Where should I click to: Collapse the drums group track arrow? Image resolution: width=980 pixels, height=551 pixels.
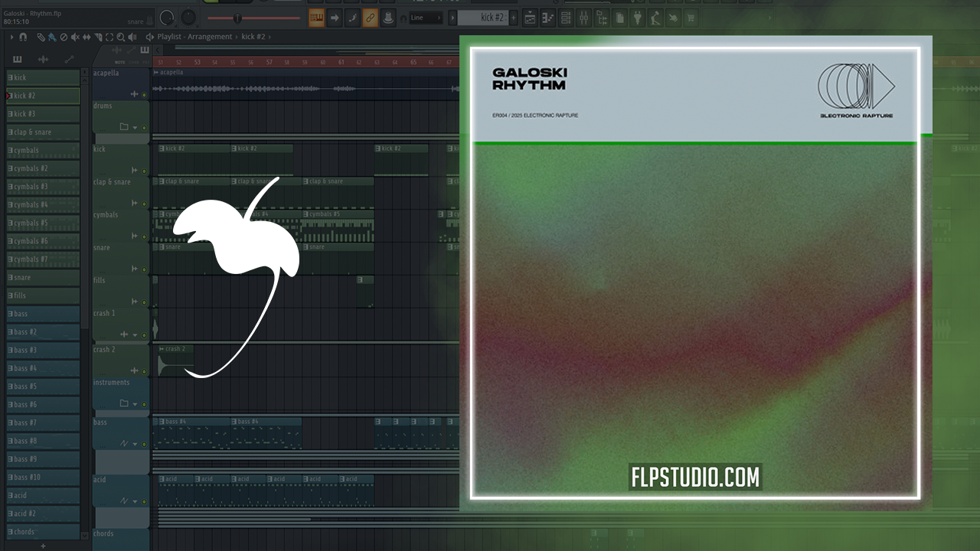click(x=136, y=127)
